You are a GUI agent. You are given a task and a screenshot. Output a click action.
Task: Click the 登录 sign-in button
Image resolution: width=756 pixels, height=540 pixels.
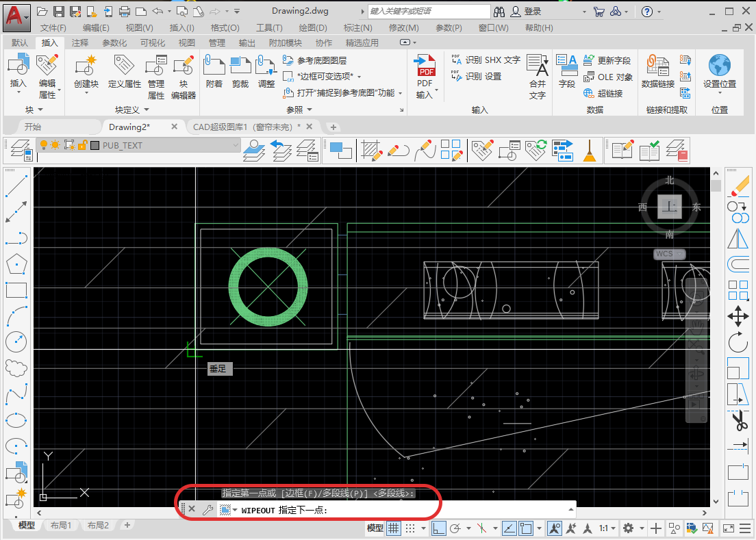[526, 11]
